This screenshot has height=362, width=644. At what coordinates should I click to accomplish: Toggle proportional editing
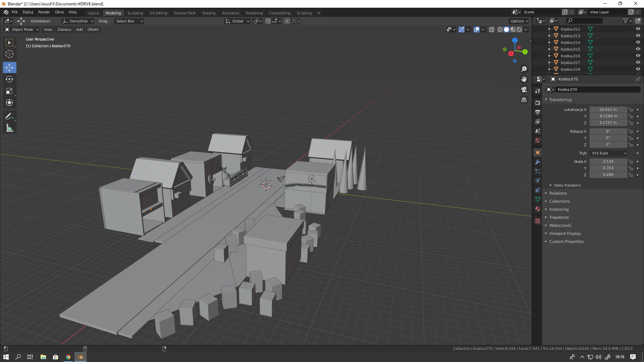pyautogui.click(x=287, y=21)
